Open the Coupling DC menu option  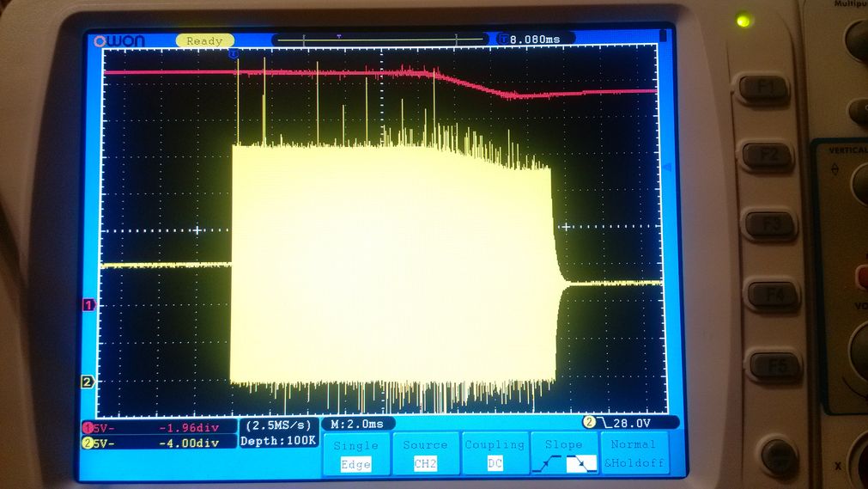(x=495, y=454)
